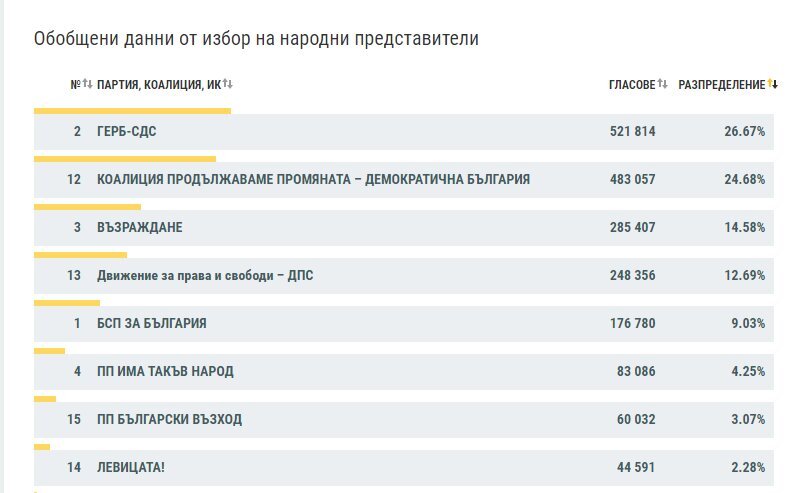Select the ПП БЪЛГАРСКИ ВЪЗХОД row

pos(404,420)
